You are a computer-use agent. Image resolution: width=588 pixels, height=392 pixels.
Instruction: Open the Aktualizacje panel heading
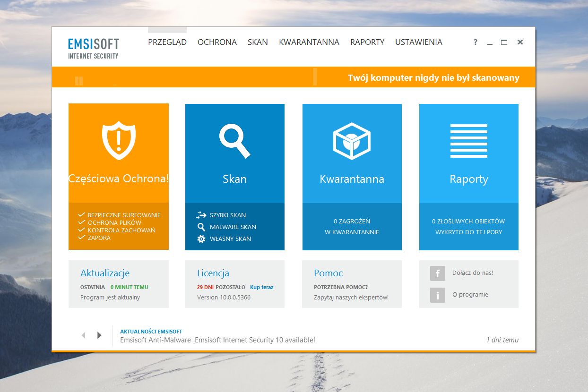(x=105, y=273)
